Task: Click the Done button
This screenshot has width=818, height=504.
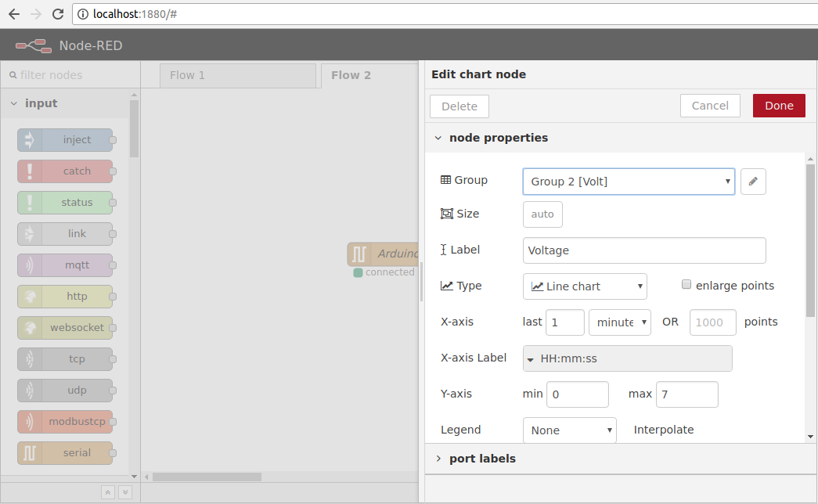Action: 779,106
